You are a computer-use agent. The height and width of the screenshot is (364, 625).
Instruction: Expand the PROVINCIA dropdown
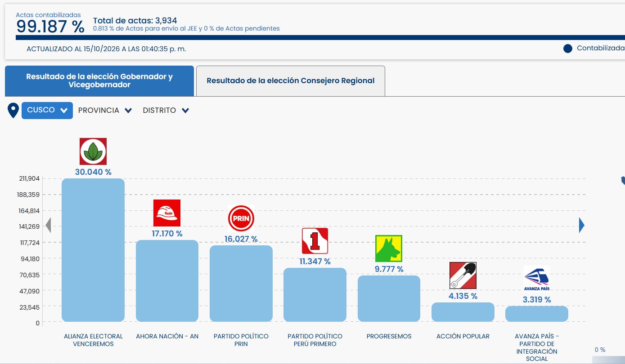[105, 111]
